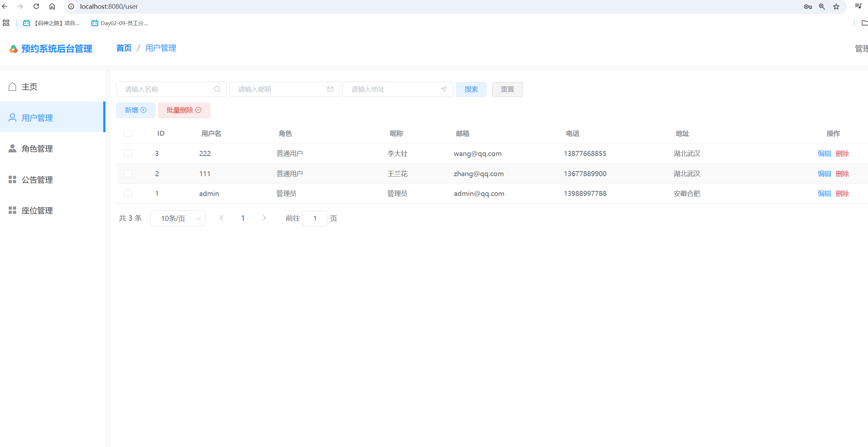
Task: Select the checkbox next to admin row
Action: point(128,193)
